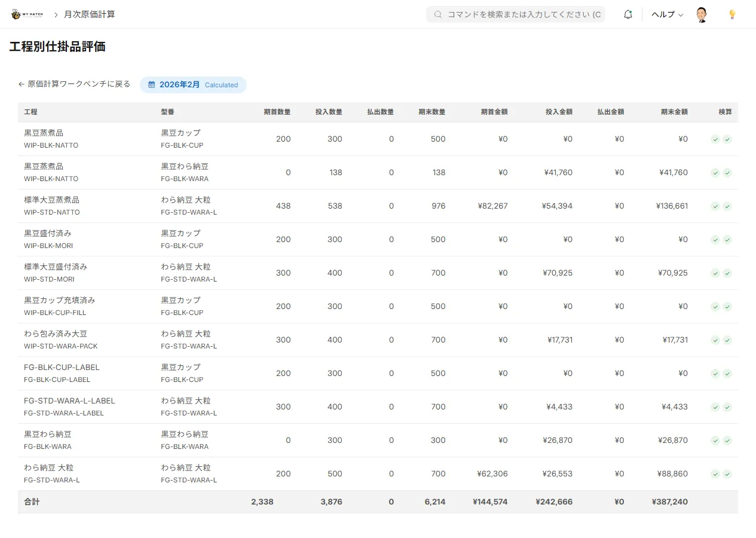Screen dimensions: 756x538
Task: Click the 工程 column header
Action: click(30, 112)
